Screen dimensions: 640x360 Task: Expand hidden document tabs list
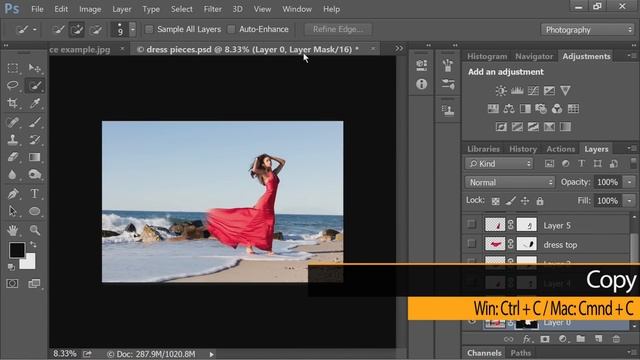(399, 49)
